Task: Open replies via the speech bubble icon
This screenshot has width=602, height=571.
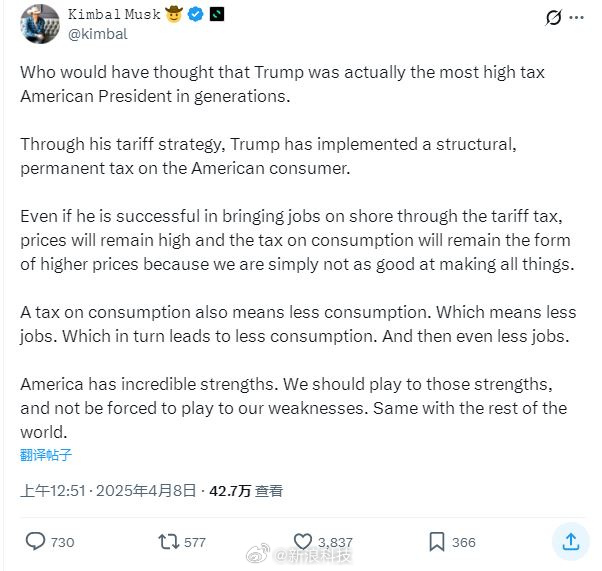Action: pyautogui.click(x=35, y=541)
